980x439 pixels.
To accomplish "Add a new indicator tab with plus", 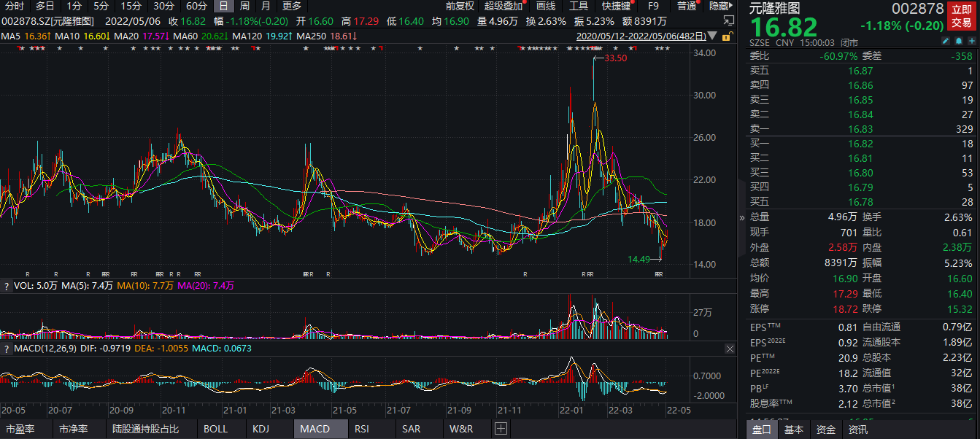I will [501, 429].
